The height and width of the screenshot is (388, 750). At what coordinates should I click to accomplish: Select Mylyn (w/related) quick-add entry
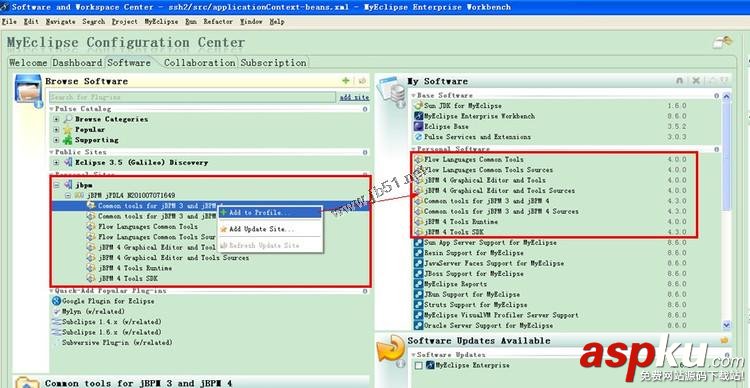pos(93,311)
